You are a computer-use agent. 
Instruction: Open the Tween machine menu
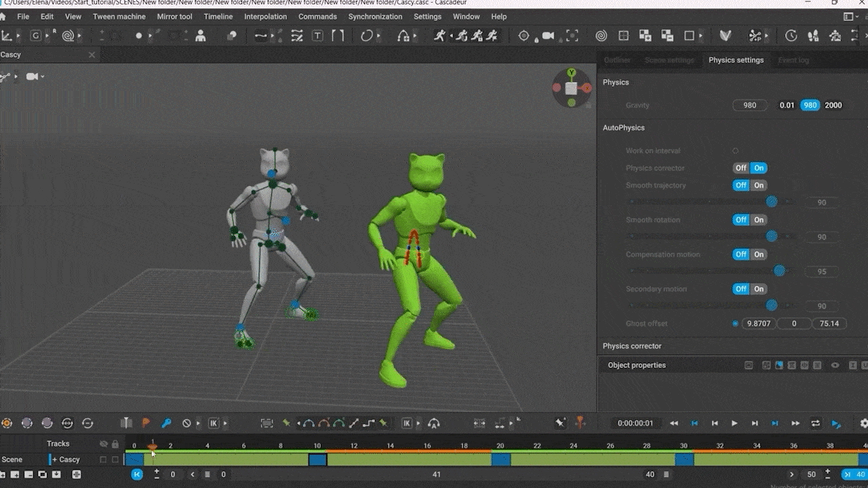point(119,16)
